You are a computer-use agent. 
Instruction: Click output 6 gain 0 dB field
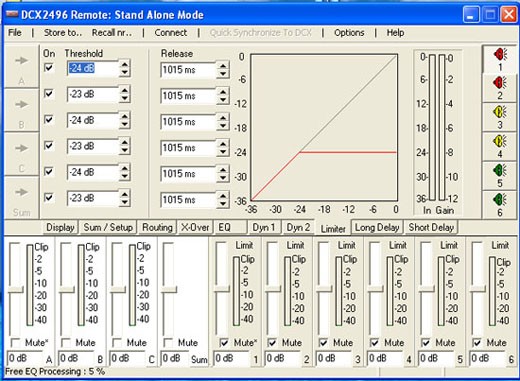point(486,359)
